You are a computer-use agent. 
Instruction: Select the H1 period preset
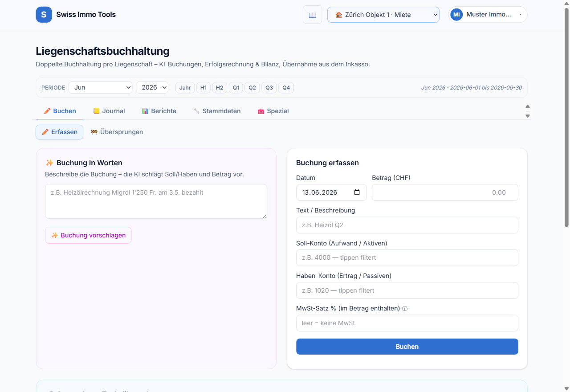tap(204, 88)
